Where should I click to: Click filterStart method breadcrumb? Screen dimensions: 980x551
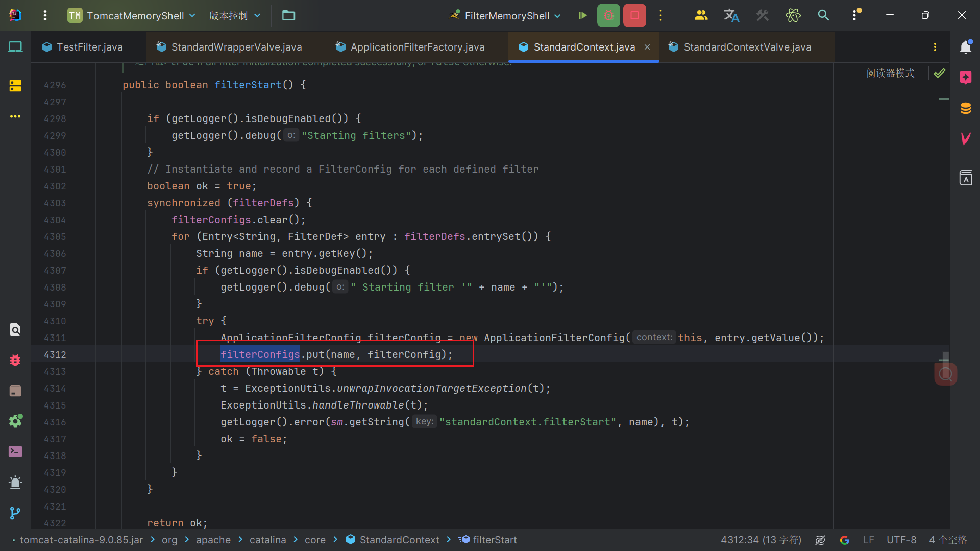point(488,540)
